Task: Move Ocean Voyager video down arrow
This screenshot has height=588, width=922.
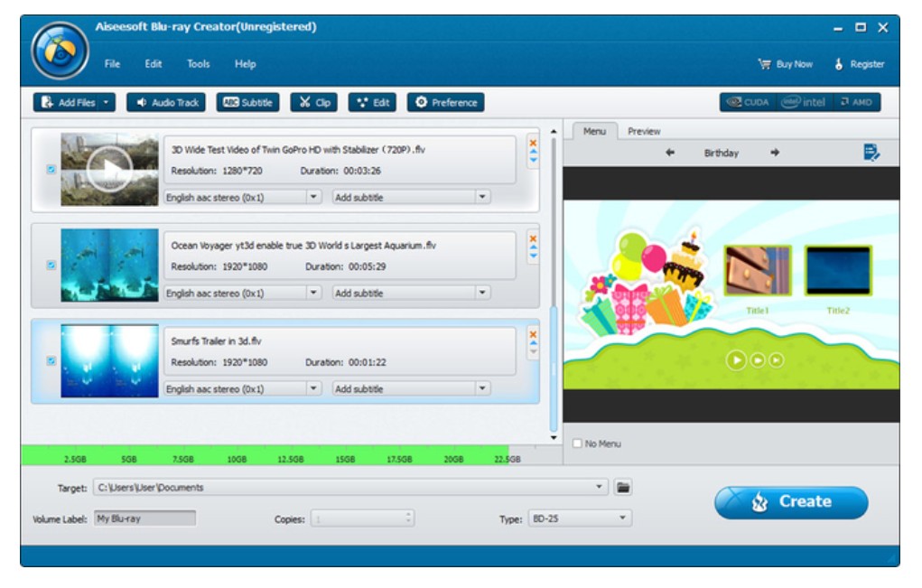Action: pyautogui.click(x=534, y=256)
